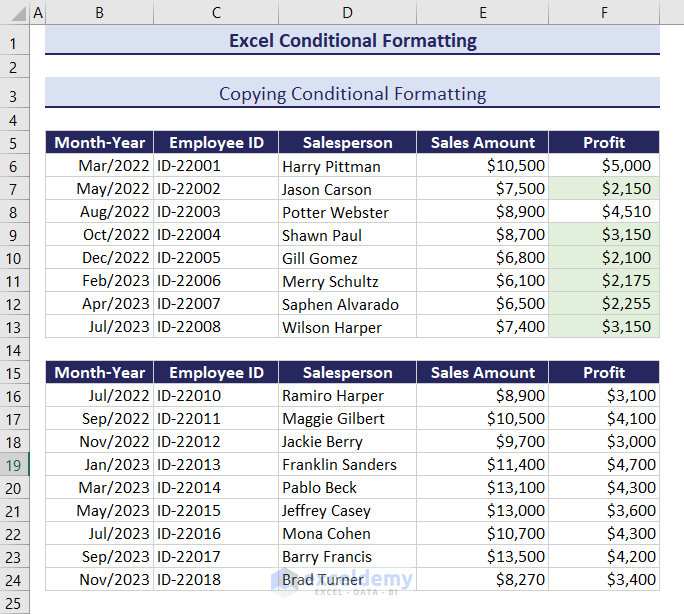Select the ID-22018 employee cell
The height and width of the screenshot is (614, 684).
[x=216, y=579]
